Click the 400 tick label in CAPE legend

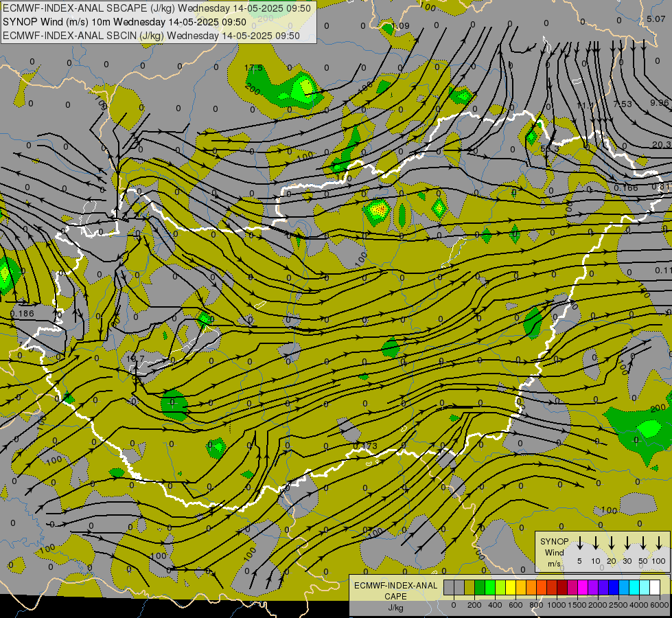coord(495,605)
